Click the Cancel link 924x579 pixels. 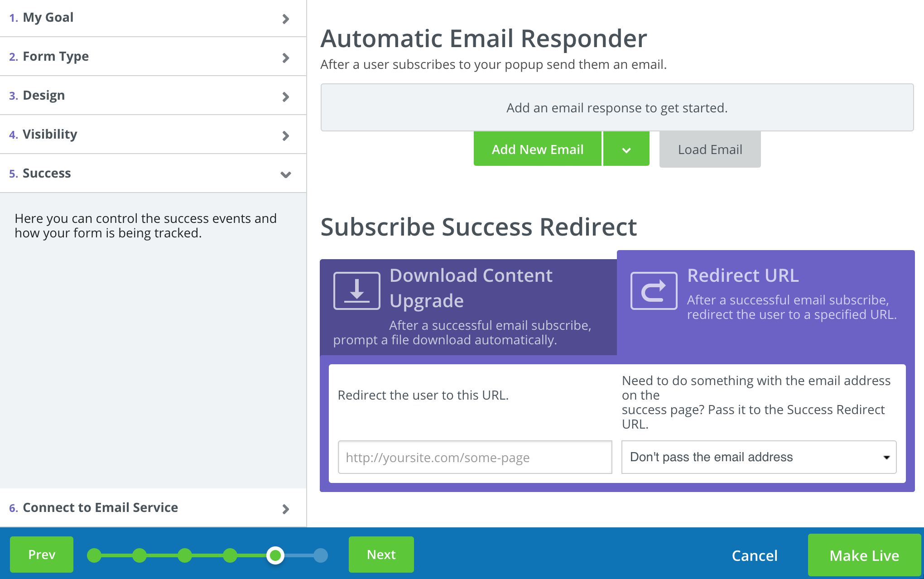tap(754, 555)
